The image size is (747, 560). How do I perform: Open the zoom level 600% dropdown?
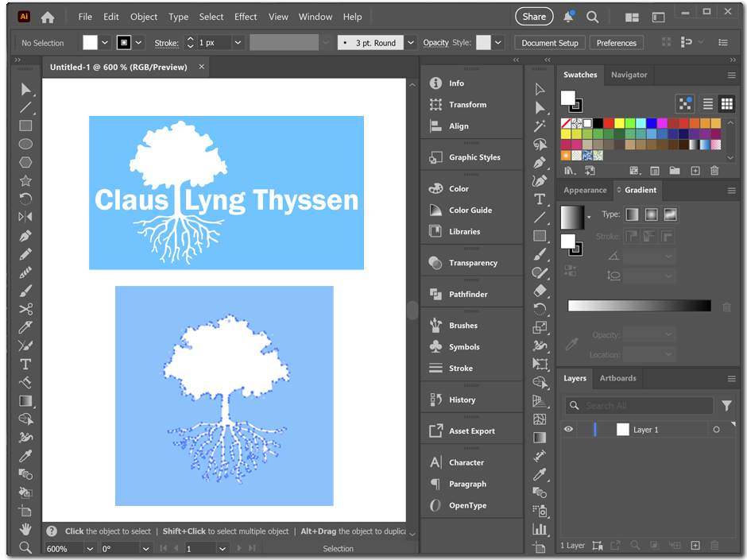(90, 549)
